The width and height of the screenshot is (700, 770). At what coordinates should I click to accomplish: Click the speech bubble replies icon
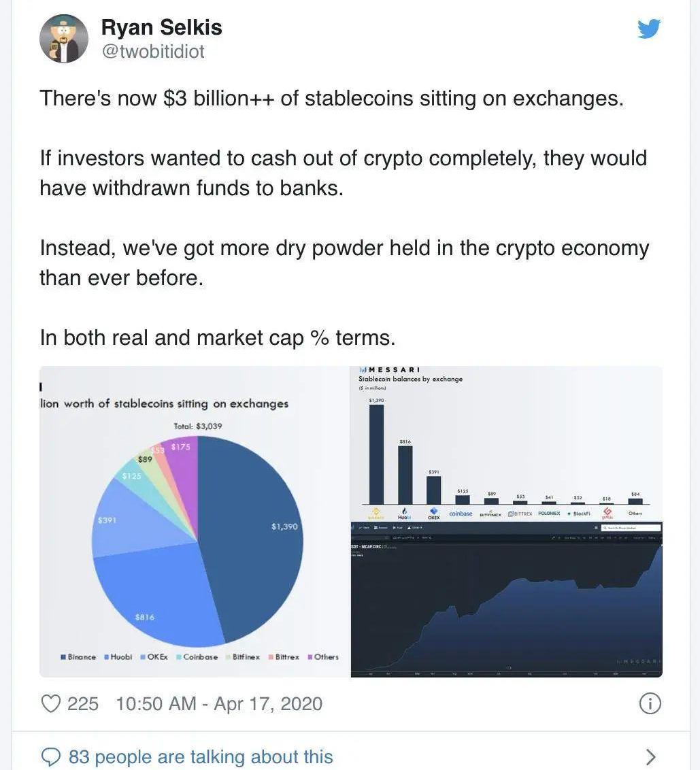coord(51,757)
